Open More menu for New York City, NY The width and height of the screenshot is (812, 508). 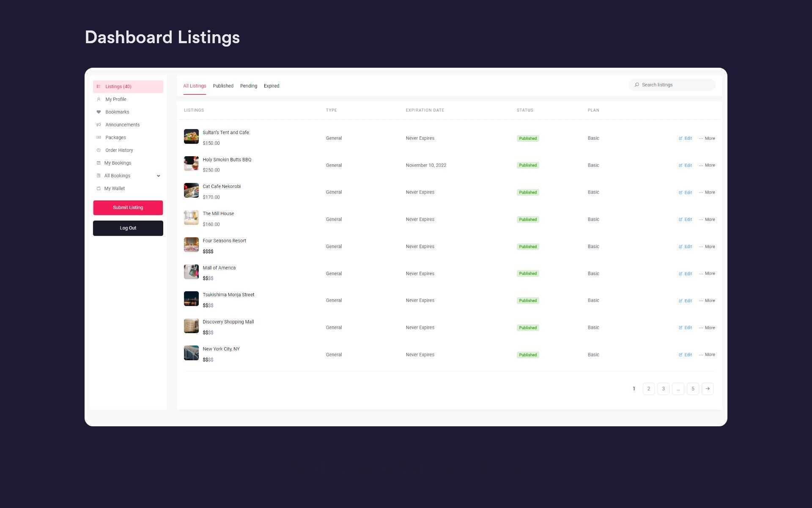coord(707,355)
